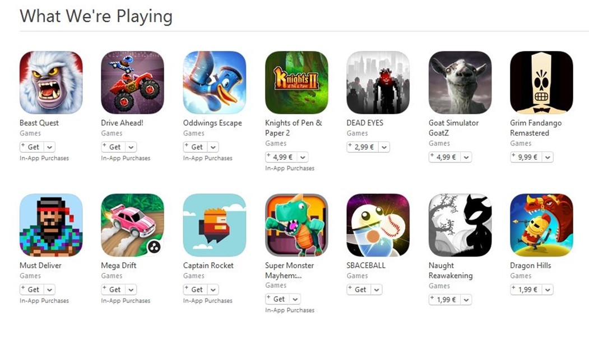Viewport: 589px width, 364px height.
Task: Click the Mega Drift app icon
Action: [x=133, y=225]
